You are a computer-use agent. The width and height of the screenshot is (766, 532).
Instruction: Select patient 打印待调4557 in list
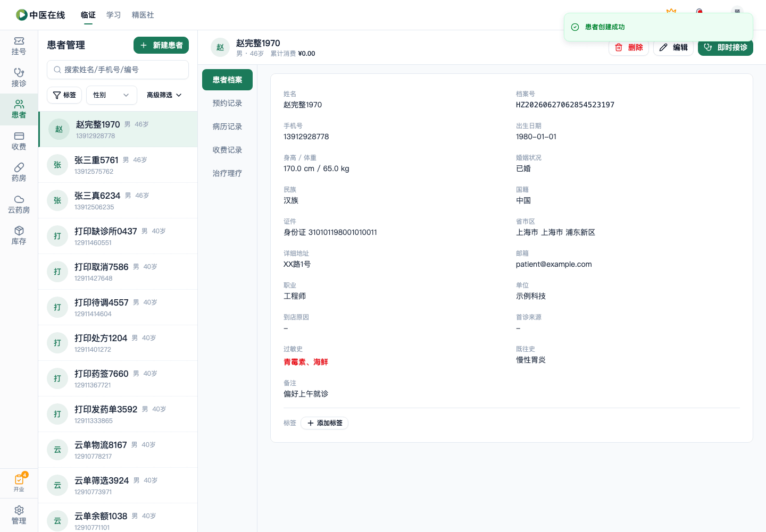click(x=118, y=307)
